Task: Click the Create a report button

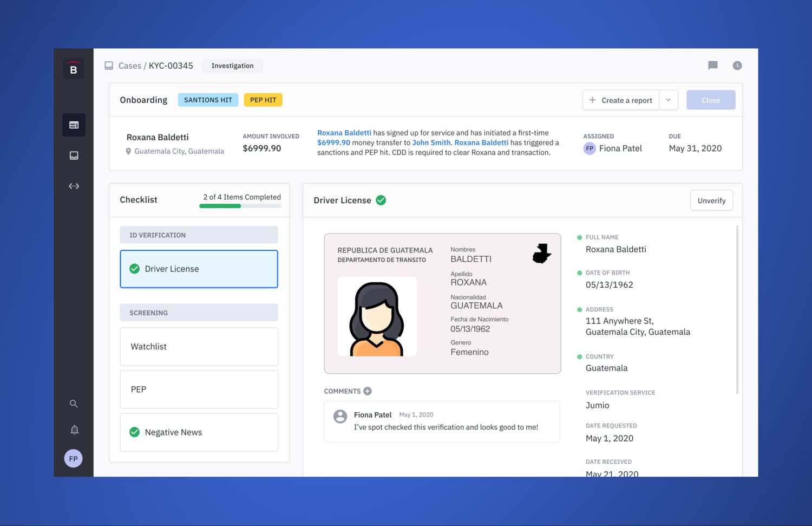Action: [x=621, y=100]
